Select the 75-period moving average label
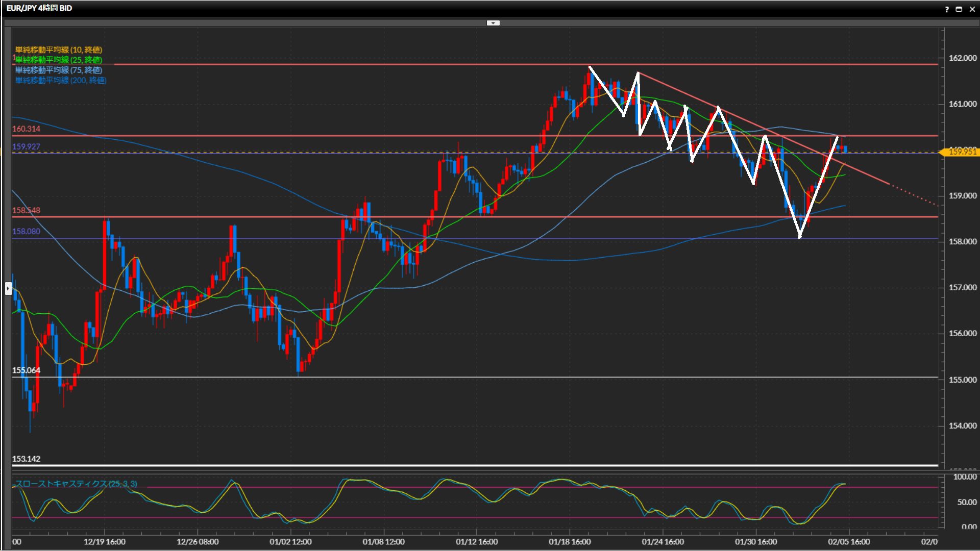 [x=58, y=70]
